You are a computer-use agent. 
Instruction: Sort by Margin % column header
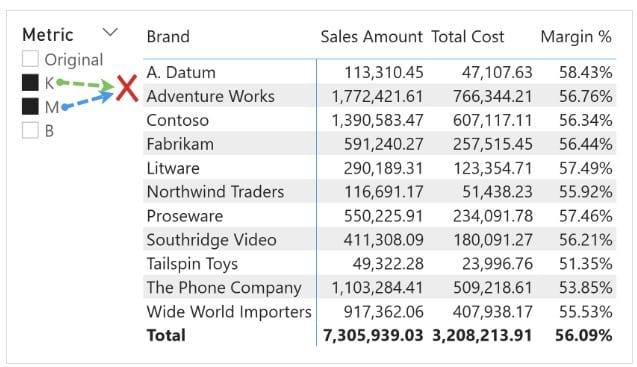(576, 37)
